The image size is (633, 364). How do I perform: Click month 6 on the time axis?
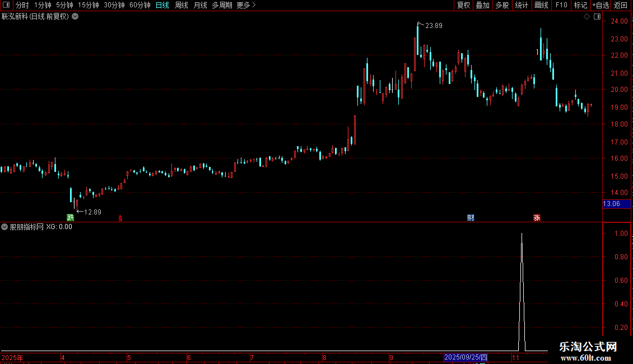[189, 357]
